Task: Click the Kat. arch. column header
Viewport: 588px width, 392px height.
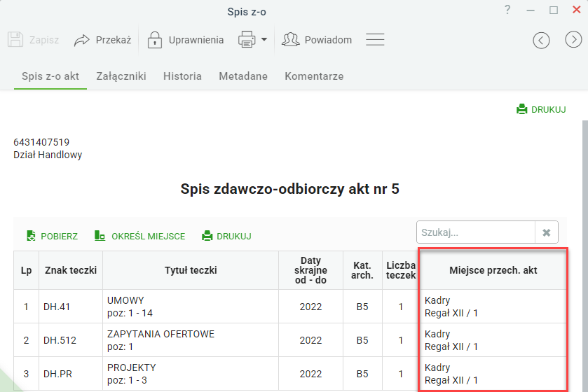Action: [x=362, y=270]
